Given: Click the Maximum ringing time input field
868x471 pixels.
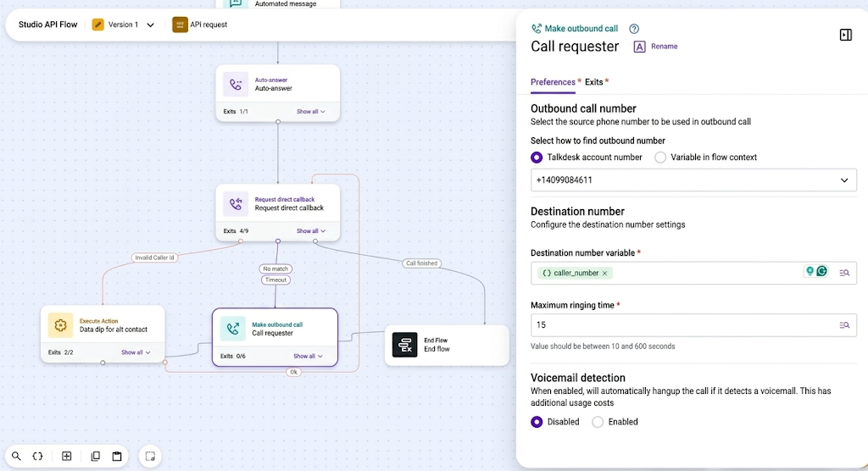Looking at the screenshot, I should [x=693, y=325].
